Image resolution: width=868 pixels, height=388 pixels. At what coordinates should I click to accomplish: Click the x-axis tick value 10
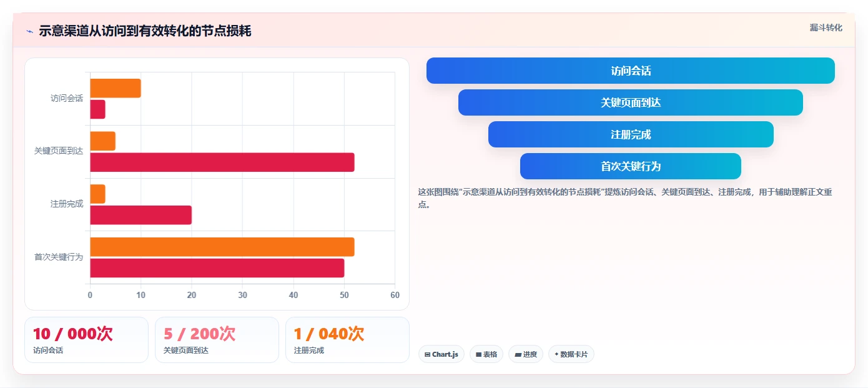[x=141, y=296]
